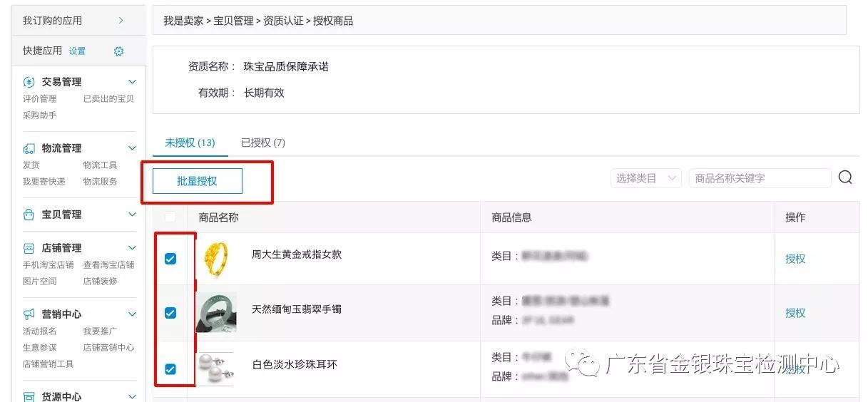Click the 商品名称关键字 search field
The image size is (868, 402).
pos(760,178)
